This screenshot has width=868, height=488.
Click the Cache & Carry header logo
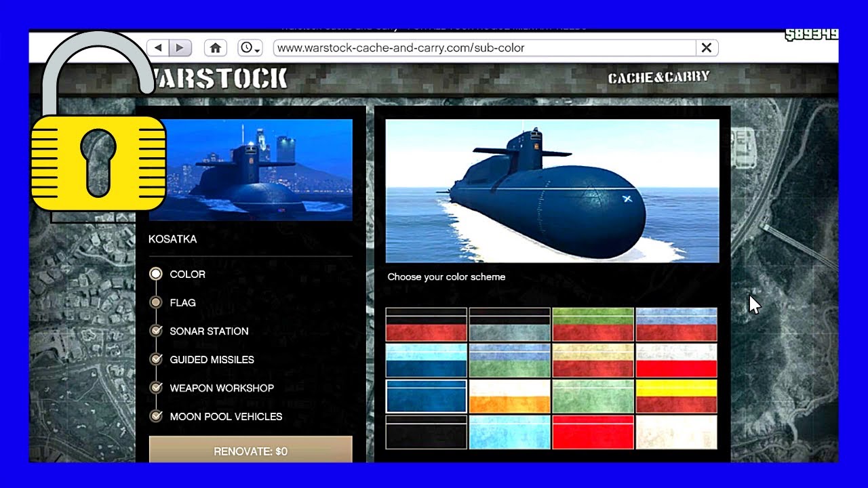coord(658,77)
